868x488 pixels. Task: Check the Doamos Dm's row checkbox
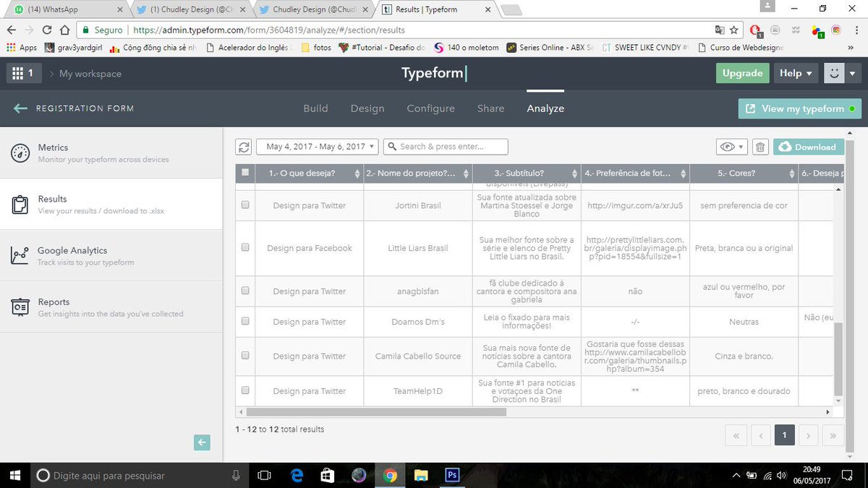[x=245, y=322]
